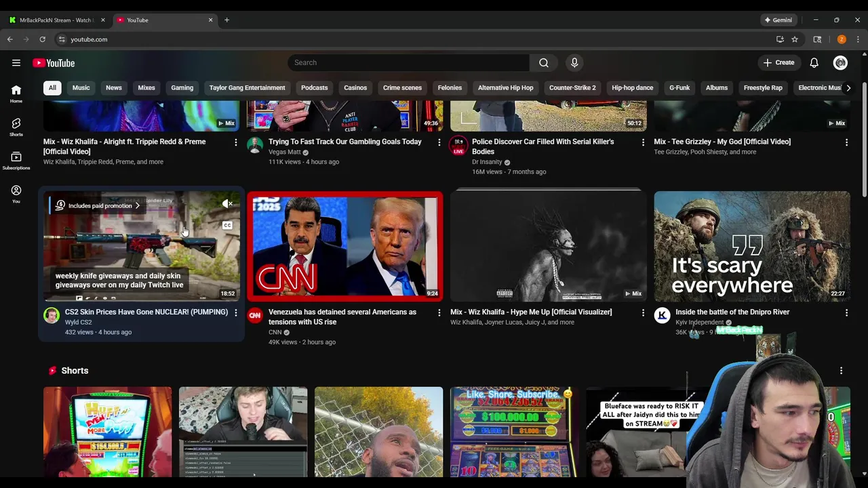Click the search magnifier button

pyautogui.click(x=544, y=62)
